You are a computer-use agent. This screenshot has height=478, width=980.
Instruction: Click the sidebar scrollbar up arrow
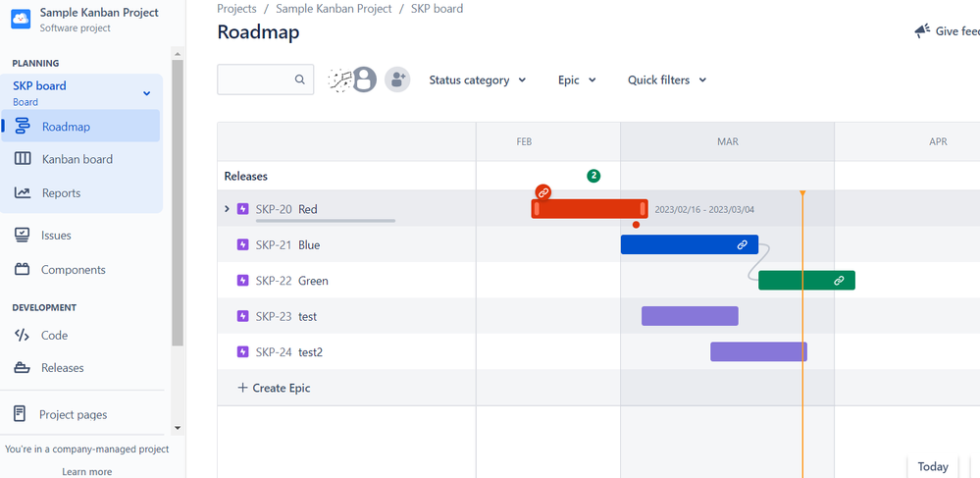178,53
